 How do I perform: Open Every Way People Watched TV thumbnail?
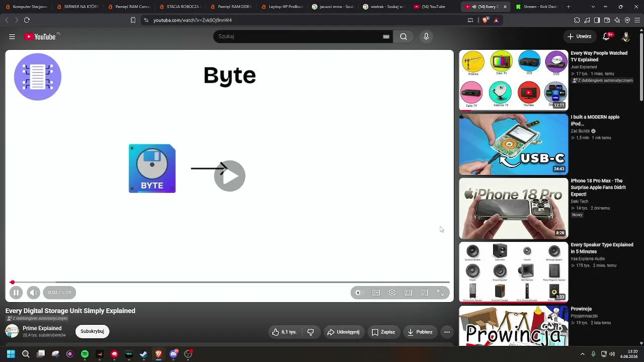(x=514, y=80)
